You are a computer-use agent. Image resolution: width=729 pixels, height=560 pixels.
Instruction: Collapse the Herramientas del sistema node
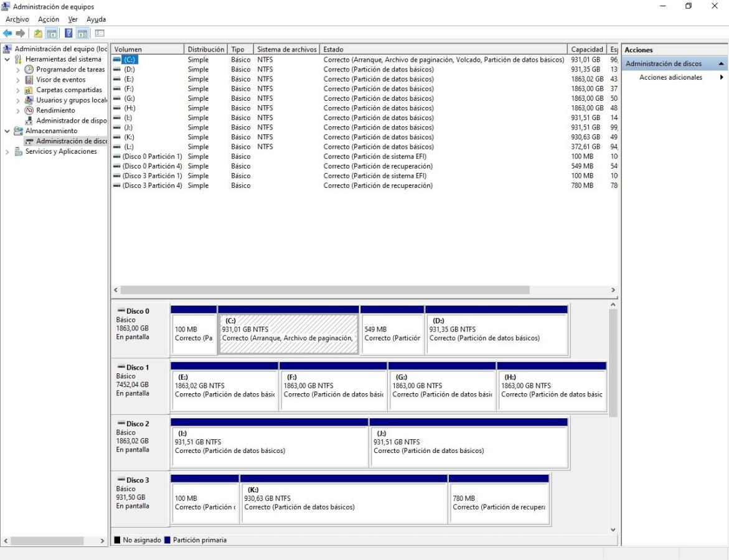click(7, 59)
